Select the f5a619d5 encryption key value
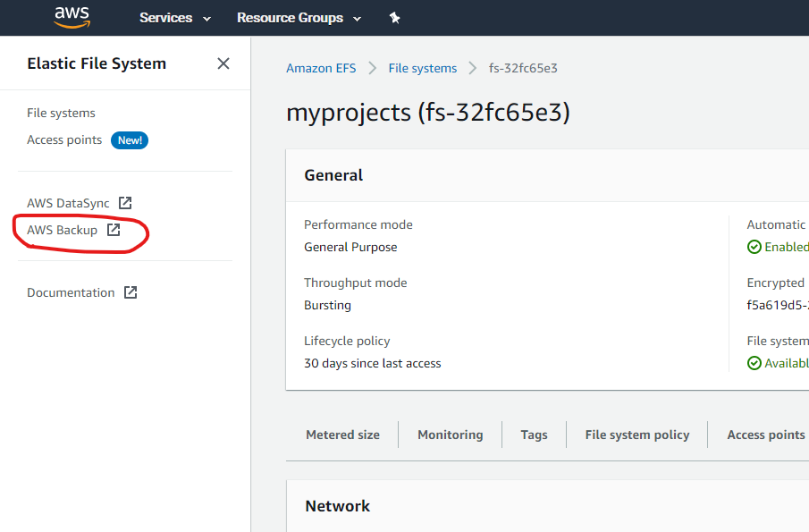Viewport: 809px width, 532px height. tap(778, 306)
